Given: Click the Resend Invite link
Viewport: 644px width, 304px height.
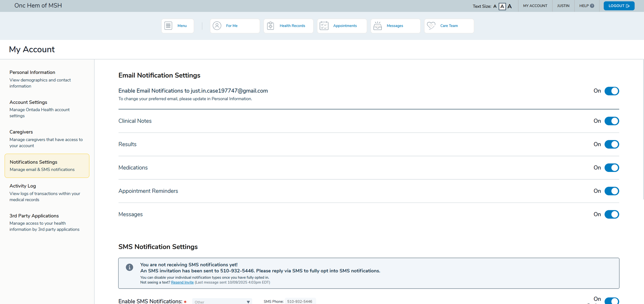Looking at the screenshot, I should coord(182,282).
